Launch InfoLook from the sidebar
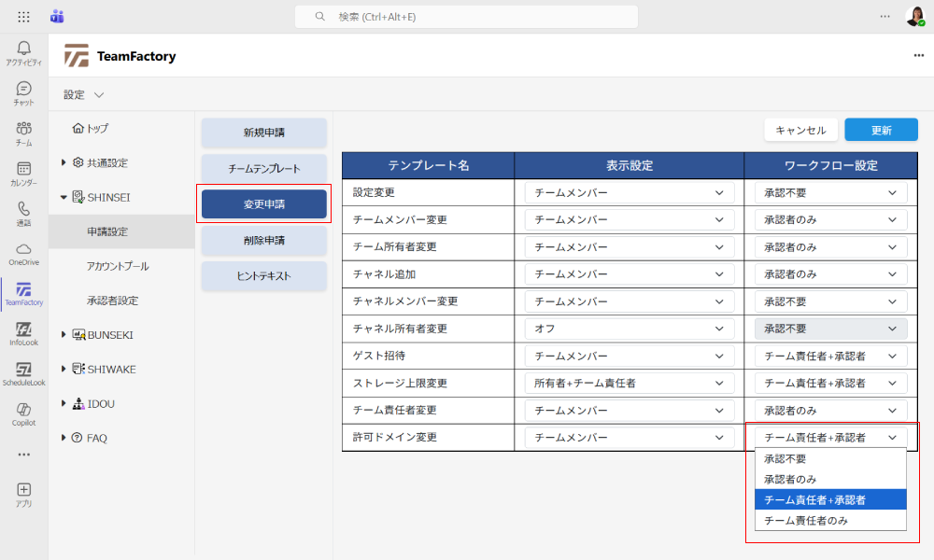Screen dimensions: 934x560 [23, 333]
